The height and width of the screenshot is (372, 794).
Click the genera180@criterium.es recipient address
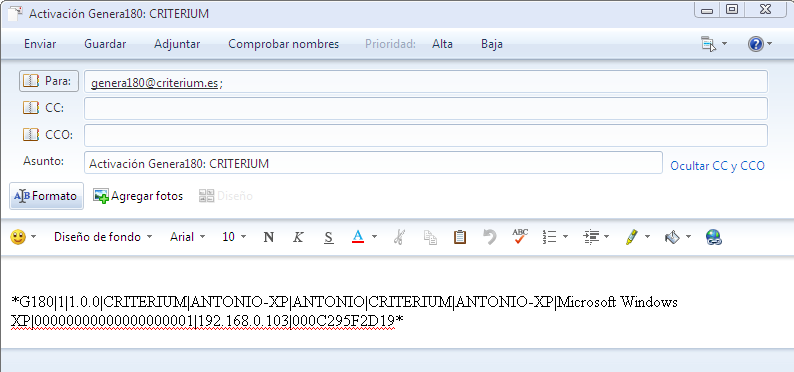click(154, 84)
